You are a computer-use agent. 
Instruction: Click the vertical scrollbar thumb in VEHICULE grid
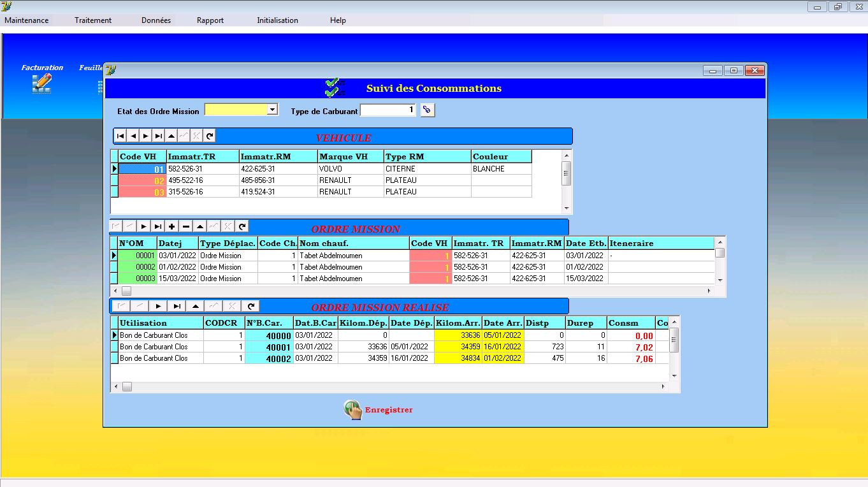[x=566, y=173]
